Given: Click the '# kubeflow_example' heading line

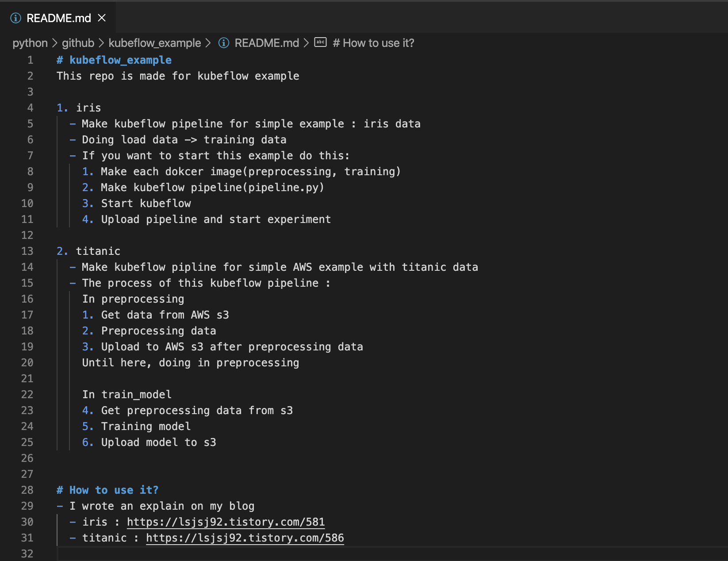Looking at the screenshot, I should [114, 60].
